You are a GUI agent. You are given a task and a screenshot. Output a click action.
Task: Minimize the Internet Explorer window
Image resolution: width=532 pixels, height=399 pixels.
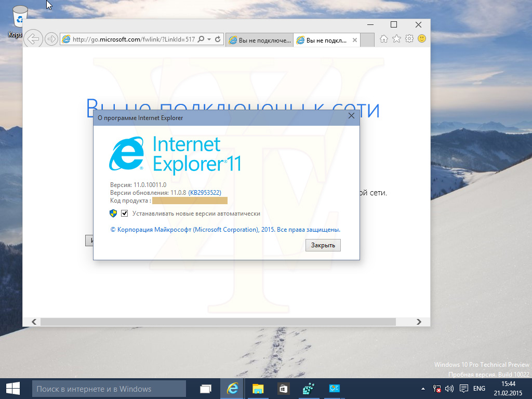[370, 25]
